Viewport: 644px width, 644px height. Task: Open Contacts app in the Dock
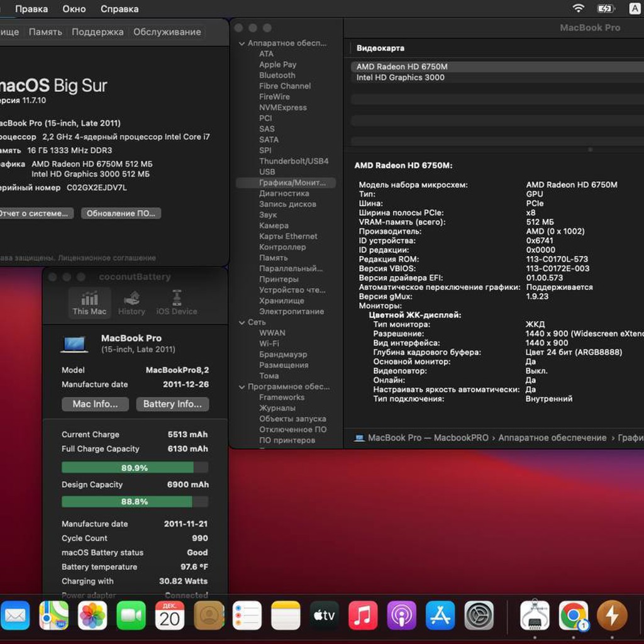pyautogui.click(x=209, y=615)
